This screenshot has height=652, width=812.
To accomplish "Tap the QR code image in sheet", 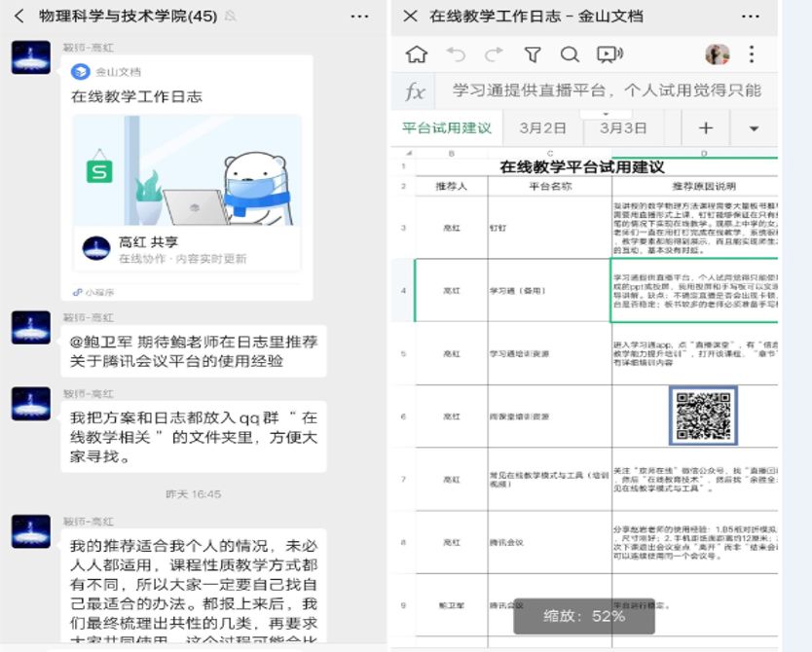I will tap(703, 416).
